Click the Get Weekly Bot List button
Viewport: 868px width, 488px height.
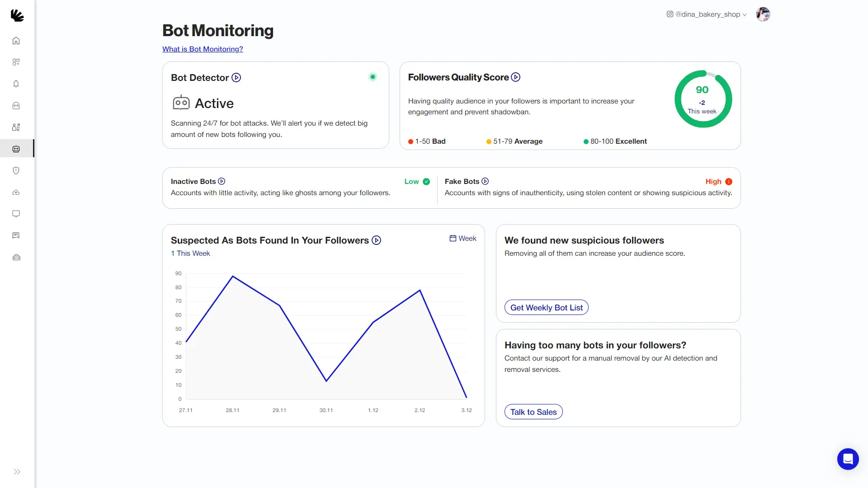(x=546, y=307)
